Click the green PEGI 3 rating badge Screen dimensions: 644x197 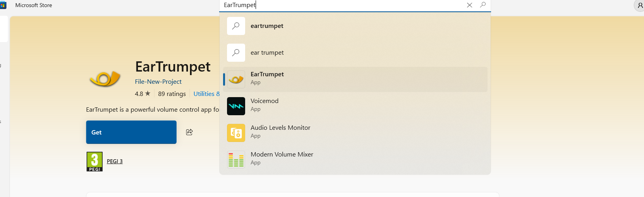click(95, 162)
